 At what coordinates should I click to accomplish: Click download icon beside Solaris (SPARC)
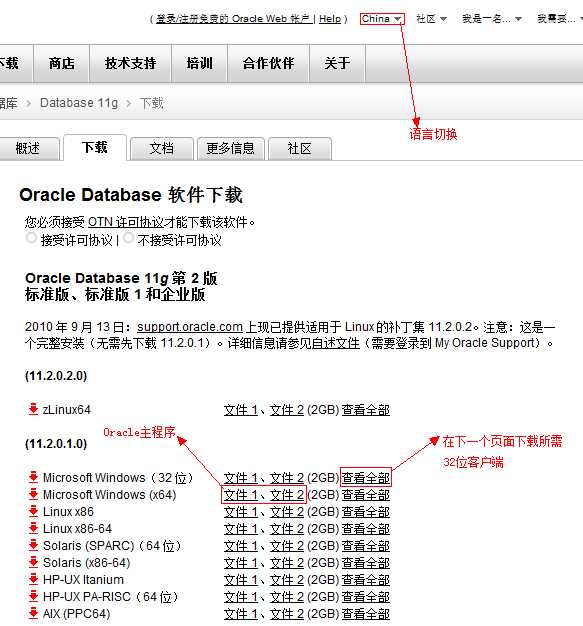[x=34, y=545]
